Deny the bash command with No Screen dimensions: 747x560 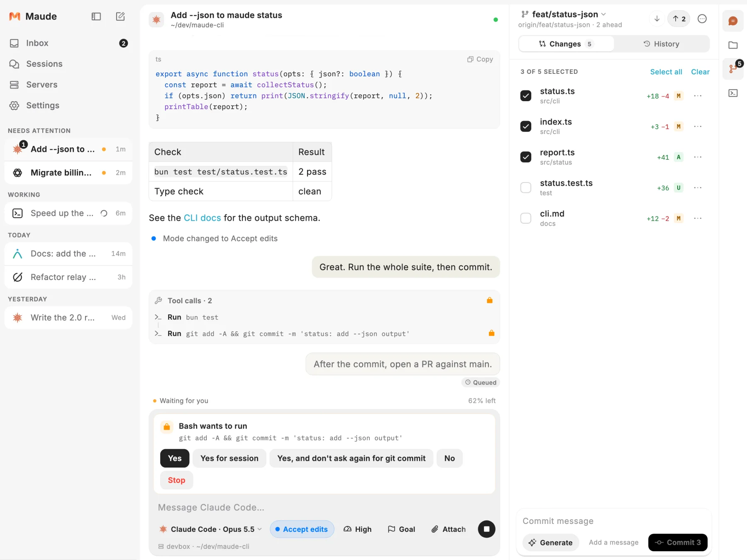tap(449, 458)
